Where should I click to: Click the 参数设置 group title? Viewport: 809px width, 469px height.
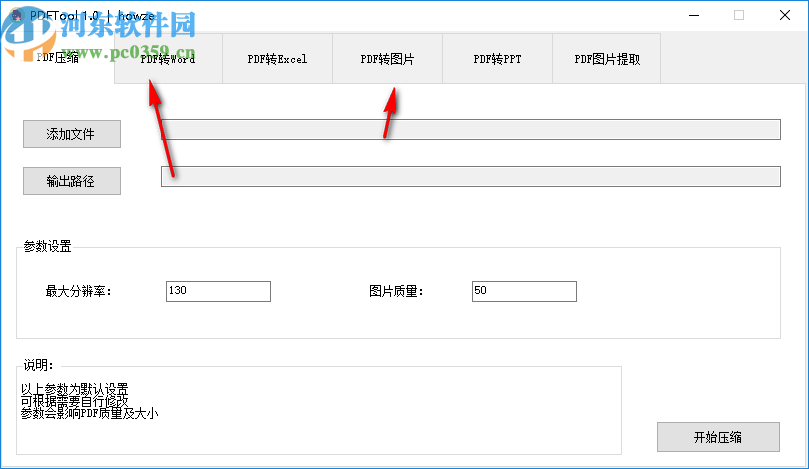pos(47,247)
